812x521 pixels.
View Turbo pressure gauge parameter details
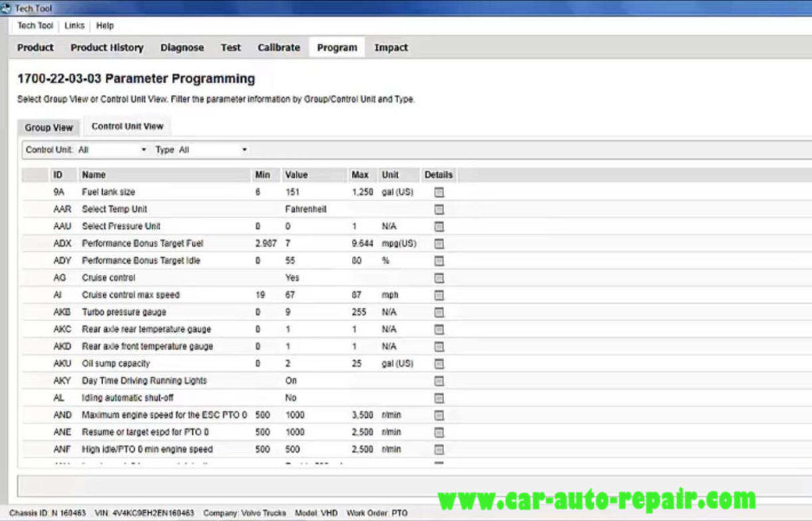(439, 312)
